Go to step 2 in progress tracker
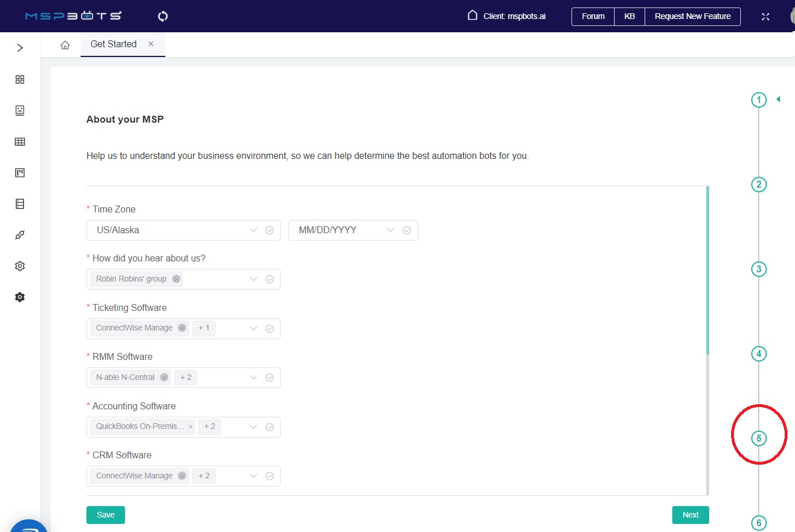Viewport: 795px width, 532px height. click(759, 184)
